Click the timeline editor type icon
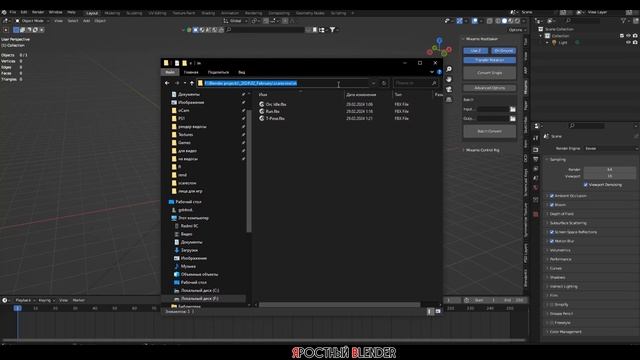This screenshot has width=640, height=360. [x=5, y=300]
